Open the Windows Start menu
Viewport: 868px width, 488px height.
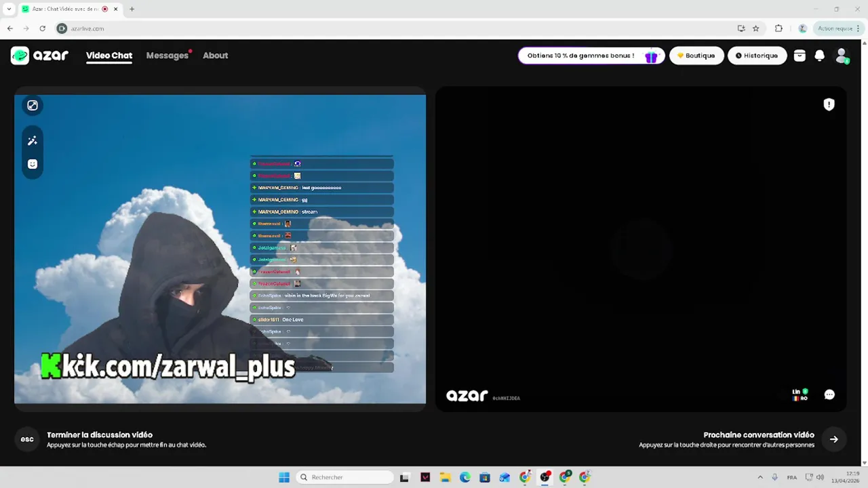[x=284, y=477]
